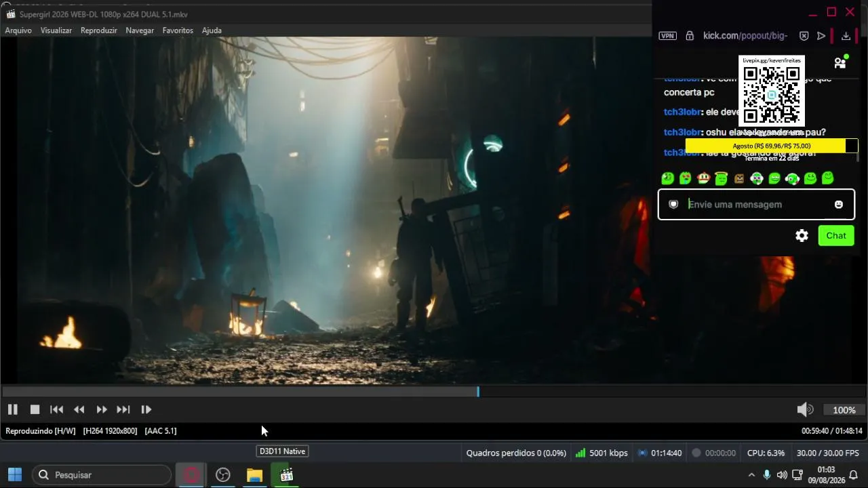Click the 00:59:40 / 01:48:14 time display
The image size is (868, 488).
[832, 430]
